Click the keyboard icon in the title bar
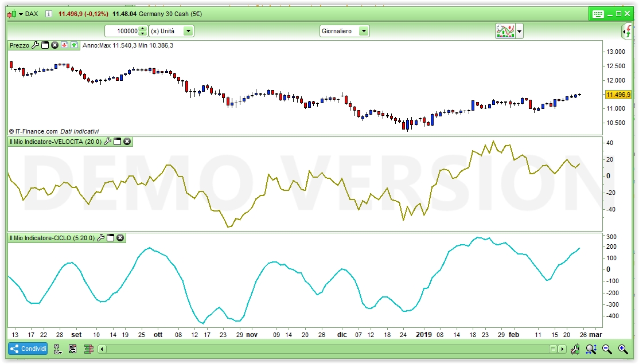Viewport: 639px width, 364px height. point(598,14)
